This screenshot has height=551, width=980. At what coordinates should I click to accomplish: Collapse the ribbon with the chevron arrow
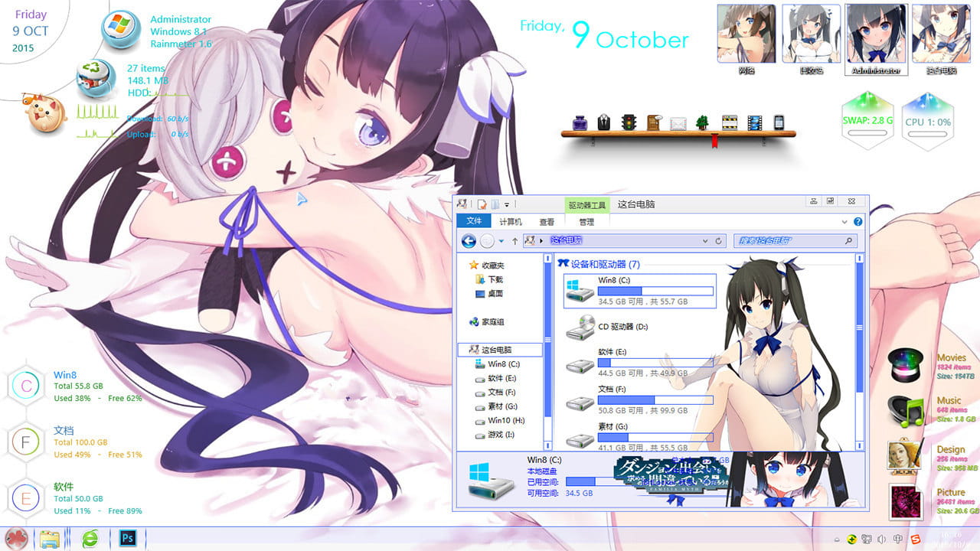click(844, 221)
